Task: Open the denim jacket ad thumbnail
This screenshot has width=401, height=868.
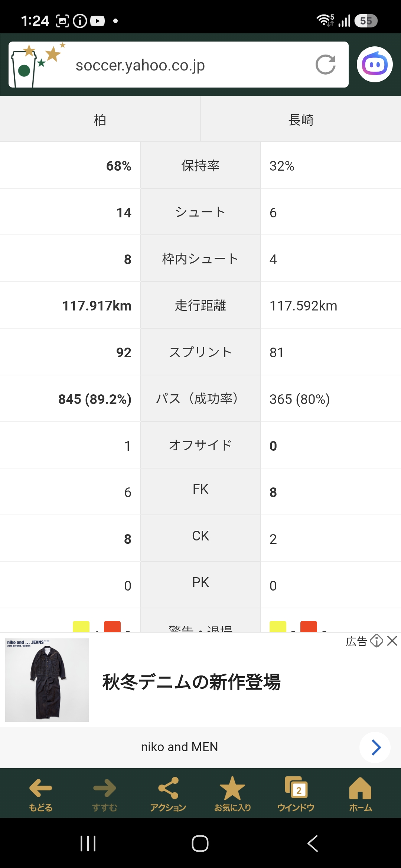Action: [47, 680]
